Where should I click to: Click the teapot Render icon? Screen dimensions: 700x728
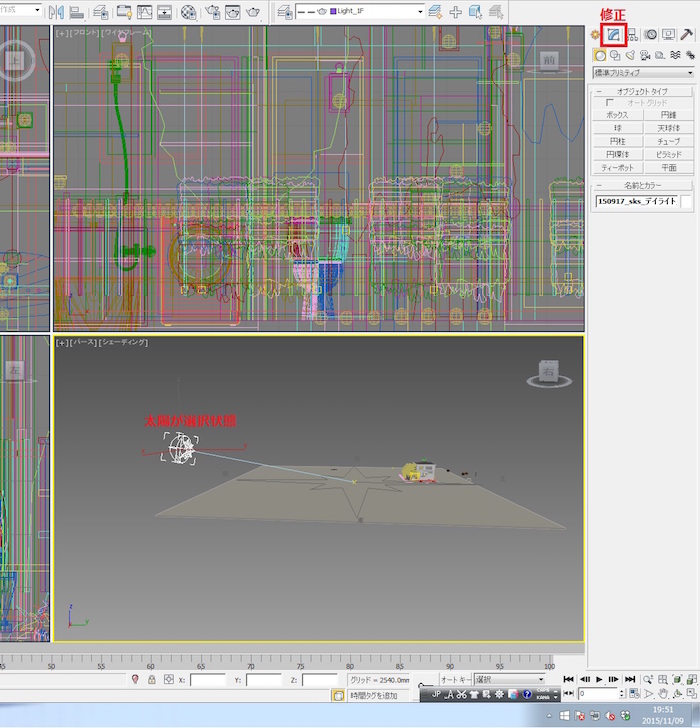(x=254, y=12)
